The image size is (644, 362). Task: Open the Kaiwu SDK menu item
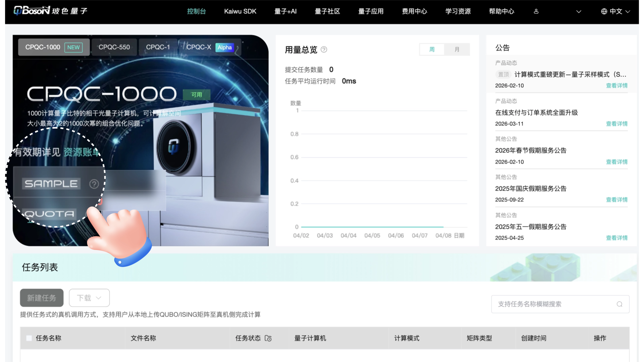tap(240, 11)
